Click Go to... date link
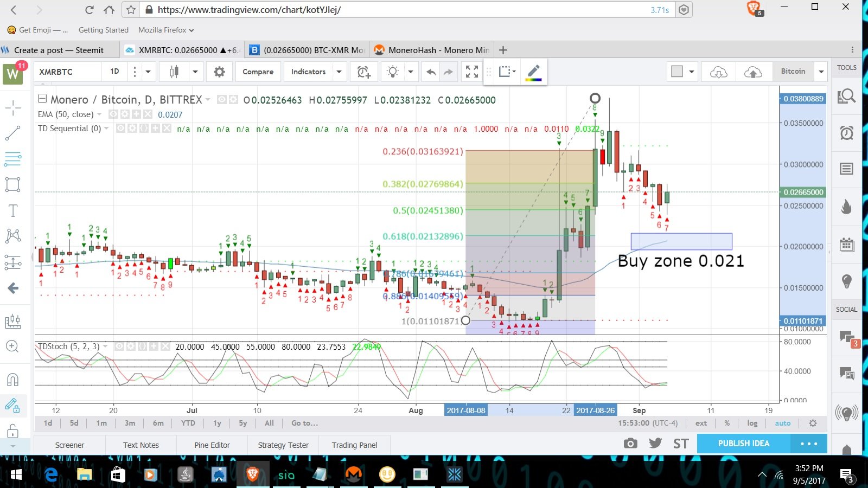Screen dimensions: 868x488 click(305, 423)
